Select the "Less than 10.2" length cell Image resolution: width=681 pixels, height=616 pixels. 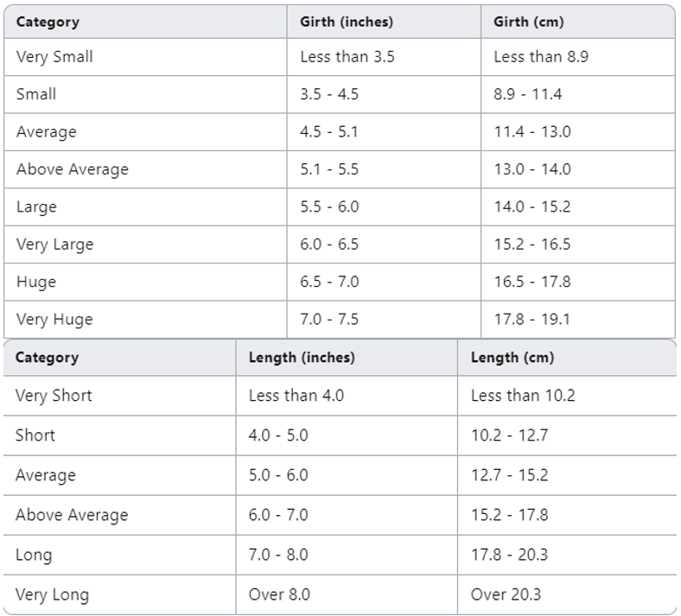click(x=523, y=396)
